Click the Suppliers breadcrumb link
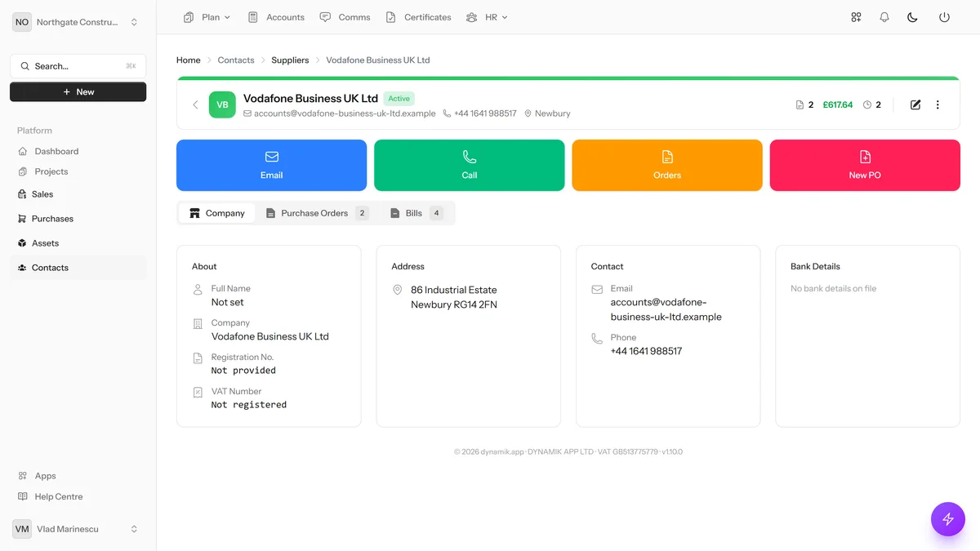Viewport: 980px width, 551px height. point(290,60)
